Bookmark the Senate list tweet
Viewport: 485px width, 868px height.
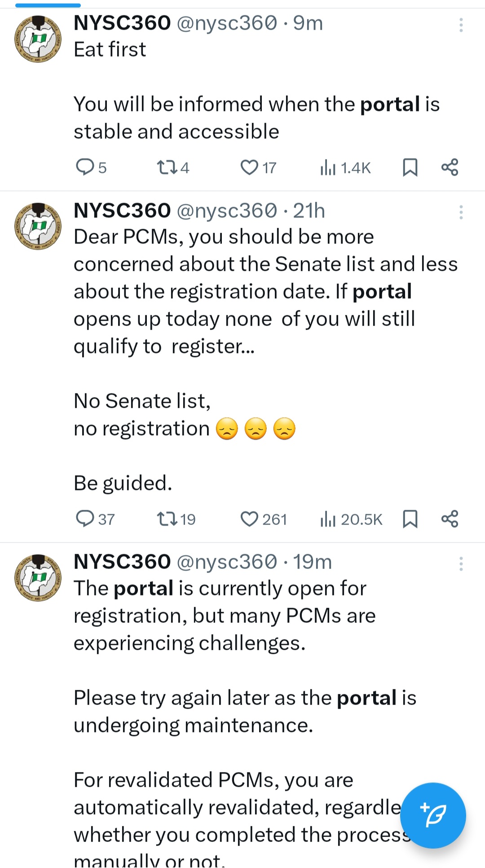pyautogui.click(x=410, y=519)
